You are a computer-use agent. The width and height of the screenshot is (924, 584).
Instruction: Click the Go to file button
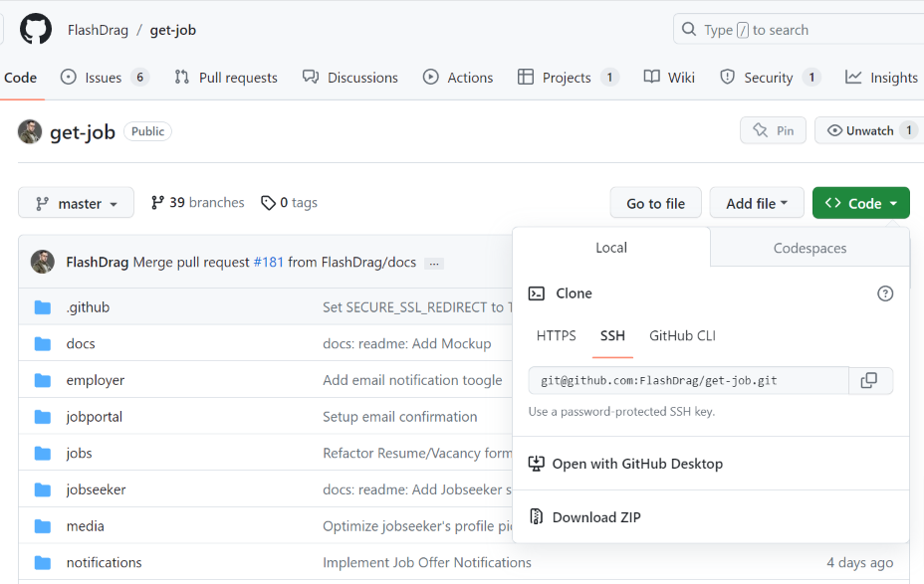[x=656, y=203]
